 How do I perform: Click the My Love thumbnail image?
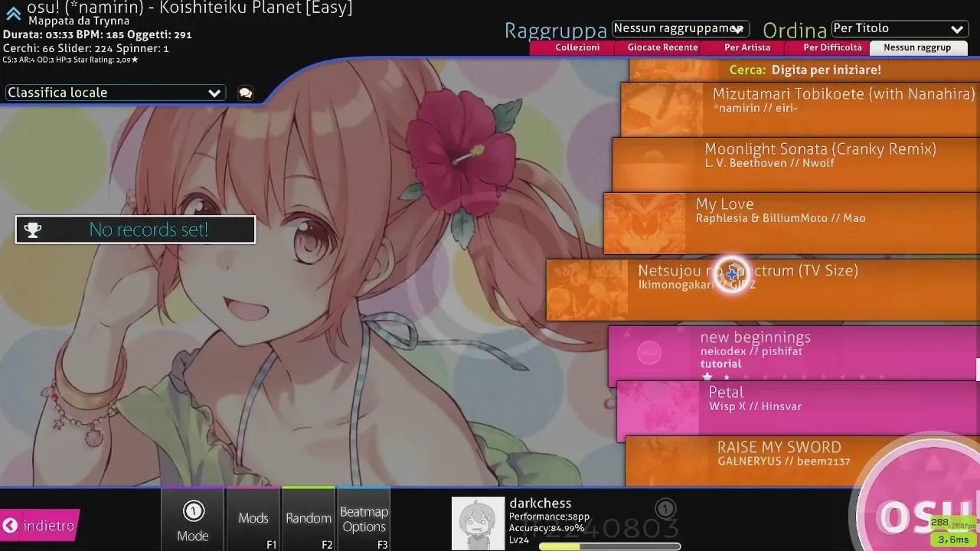[x=645, y=223]
